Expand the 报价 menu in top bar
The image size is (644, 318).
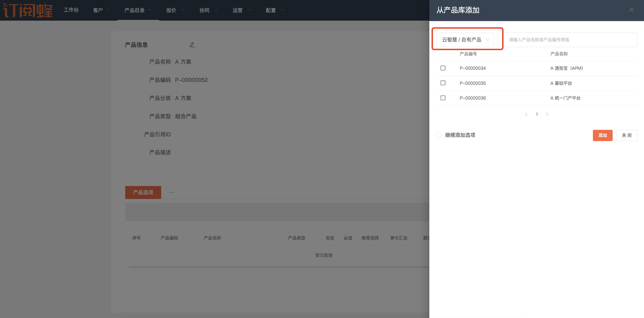point(175,10)
